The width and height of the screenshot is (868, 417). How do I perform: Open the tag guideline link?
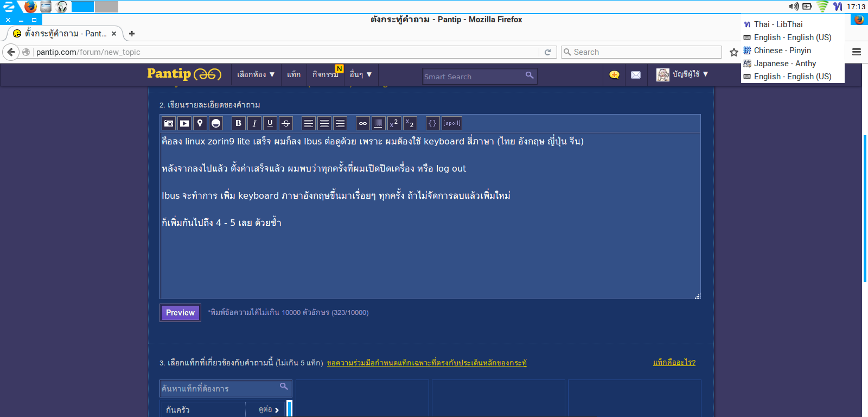427,363
